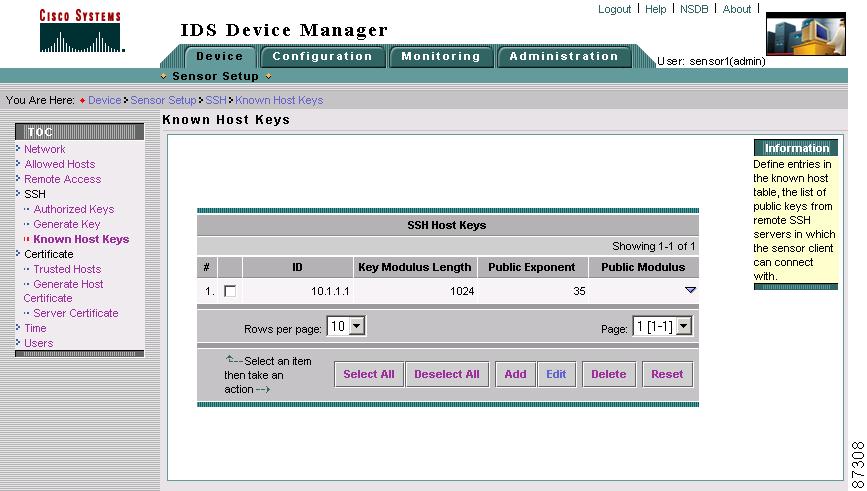This screenshot has width=867, height=491.
Task: Open Time in the TOC
Action: point(35,328)
